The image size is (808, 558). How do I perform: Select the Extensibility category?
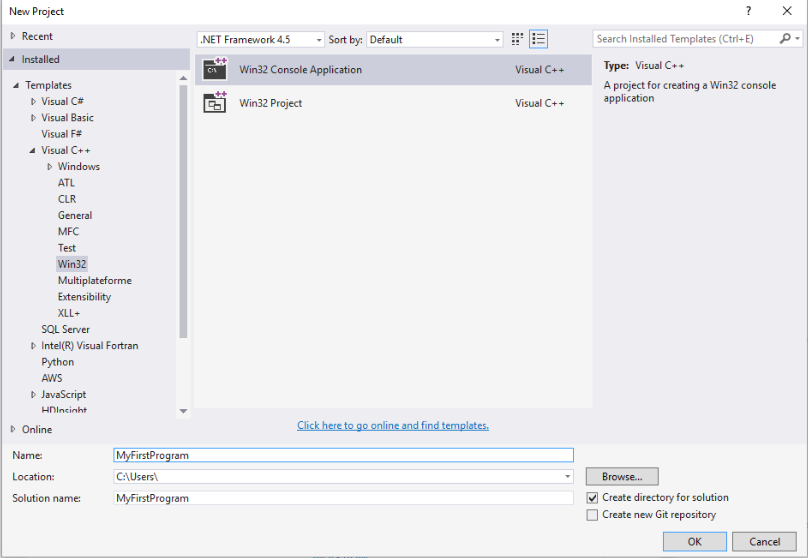point(84,297)
